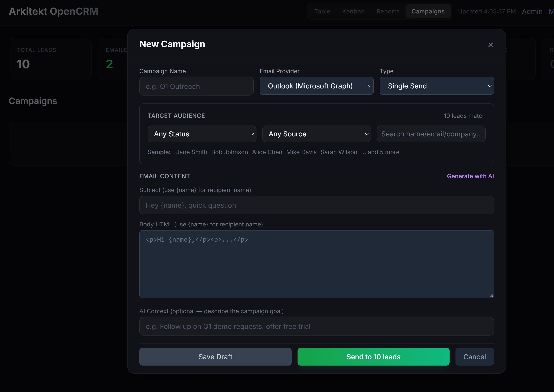
Task: Focus the AI Context optional field
Action: coord(316,326)
